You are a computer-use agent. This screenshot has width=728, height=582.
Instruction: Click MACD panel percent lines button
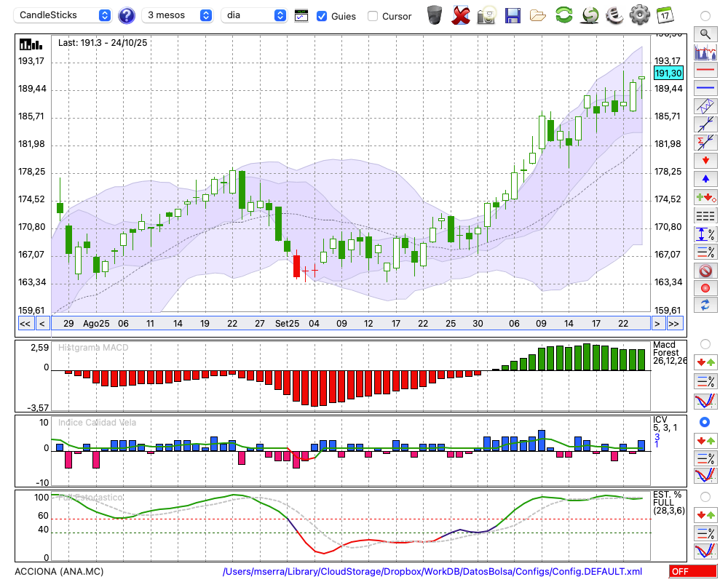705,381
